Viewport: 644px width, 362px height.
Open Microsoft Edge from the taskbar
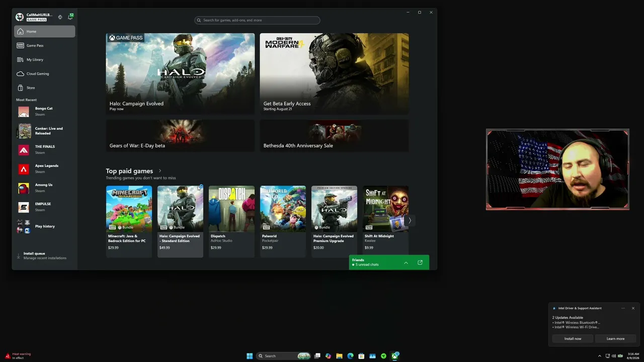351,356
